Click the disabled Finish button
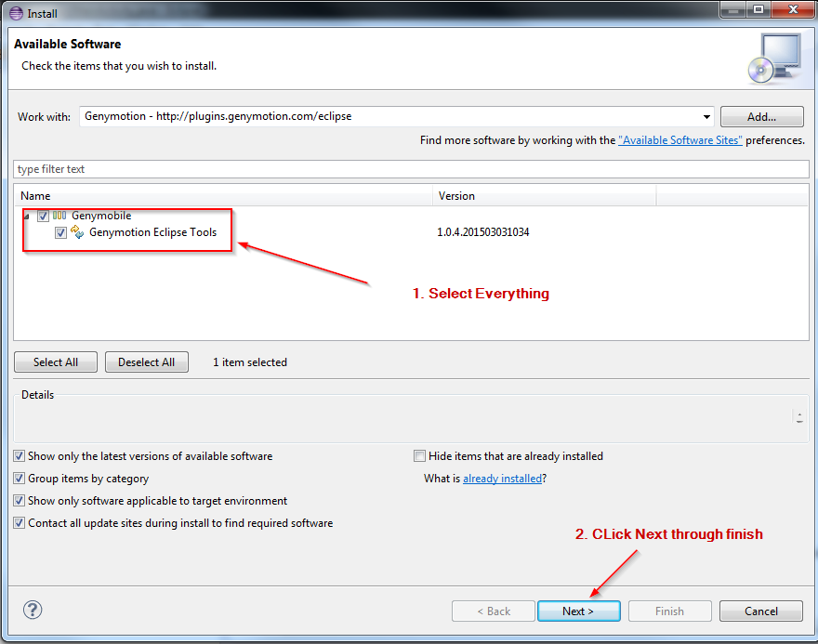Viewport: 818px width, 644px height. pyautogui.click(x=670, y=611)
